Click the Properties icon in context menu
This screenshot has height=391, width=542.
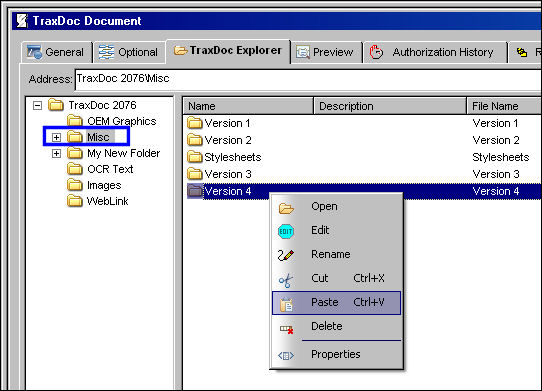tap(286, 355)
